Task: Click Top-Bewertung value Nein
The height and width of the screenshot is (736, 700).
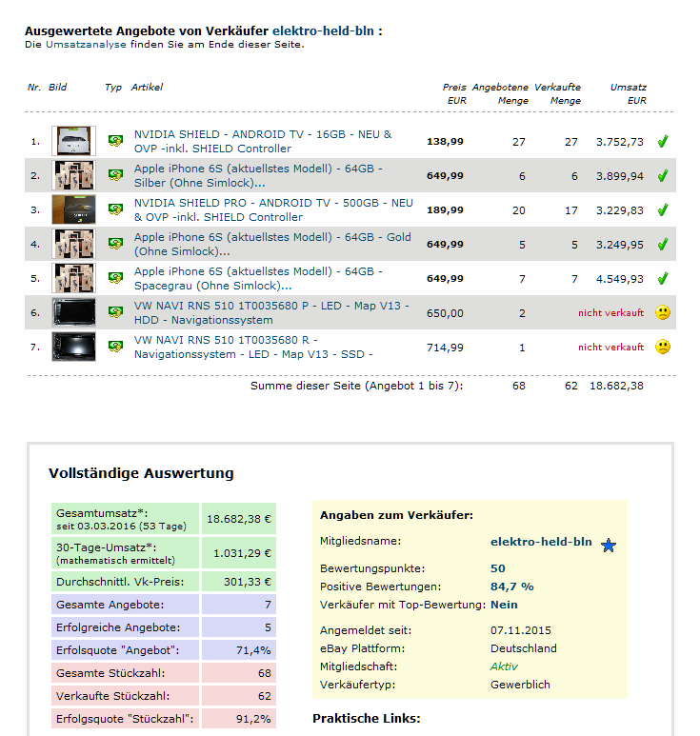Action: pos(504,605)
